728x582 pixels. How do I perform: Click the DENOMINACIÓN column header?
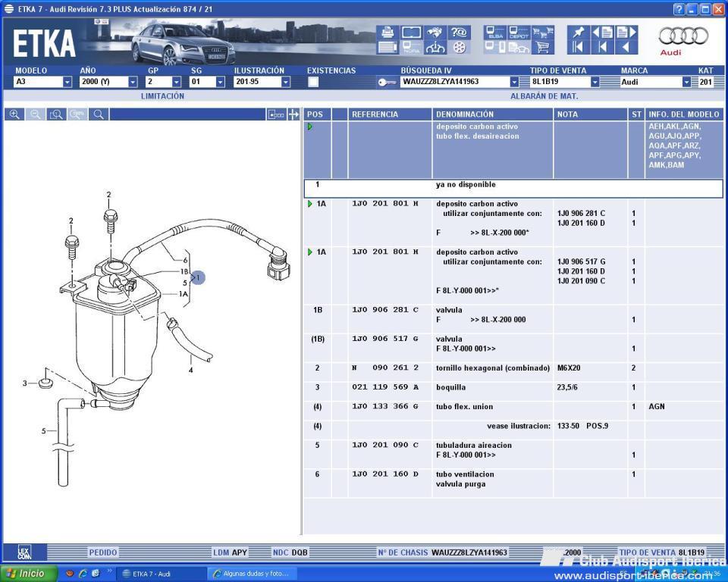click(x=492, y=114)
